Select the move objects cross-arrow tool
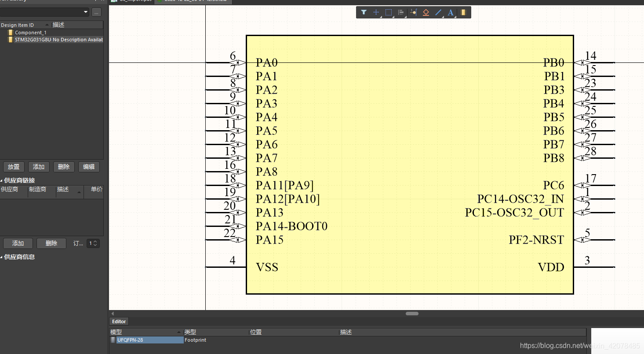This screenshot has width=644, height=354. 376,12
